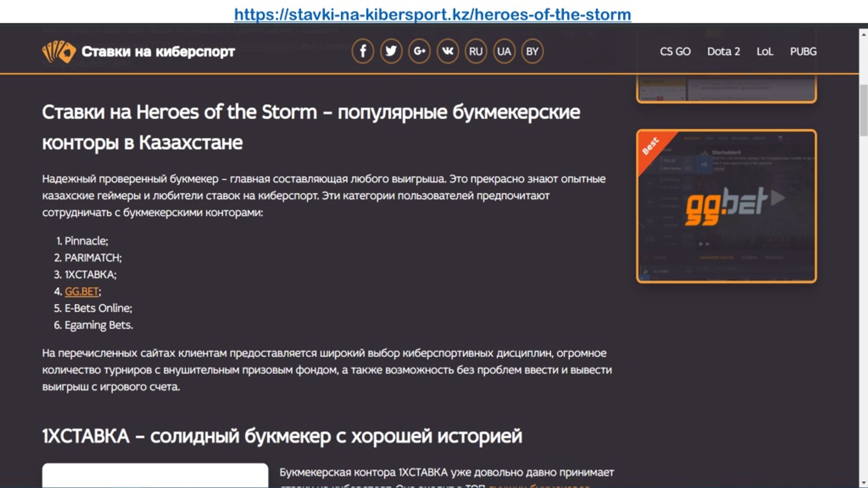The image size is (868, 488).
Task: Click the 1ХСТАВКА солидный букмекер heading
Action: [282, 436]
